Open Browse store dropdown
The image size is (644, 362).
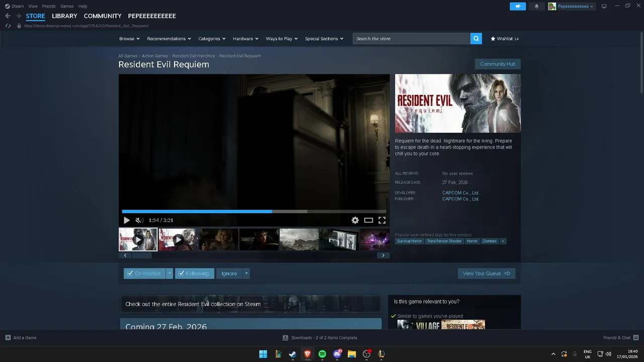(130, 39)
